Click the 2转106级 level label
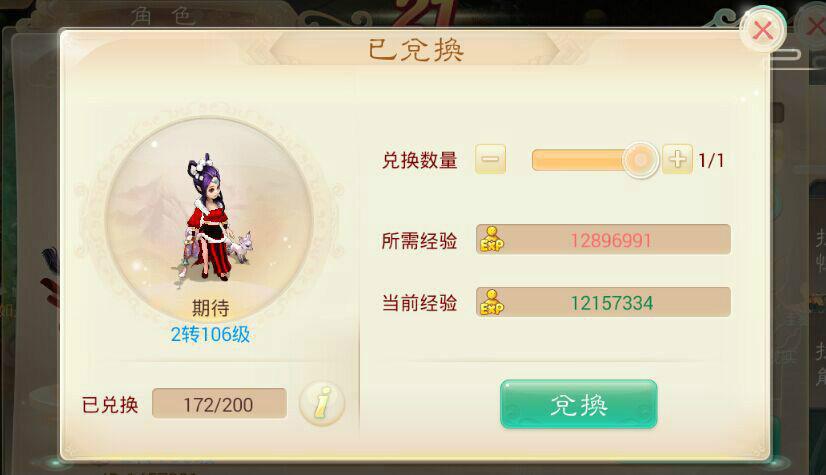The width and height of the screenshot is (826, 475). (x=210, y=334)
